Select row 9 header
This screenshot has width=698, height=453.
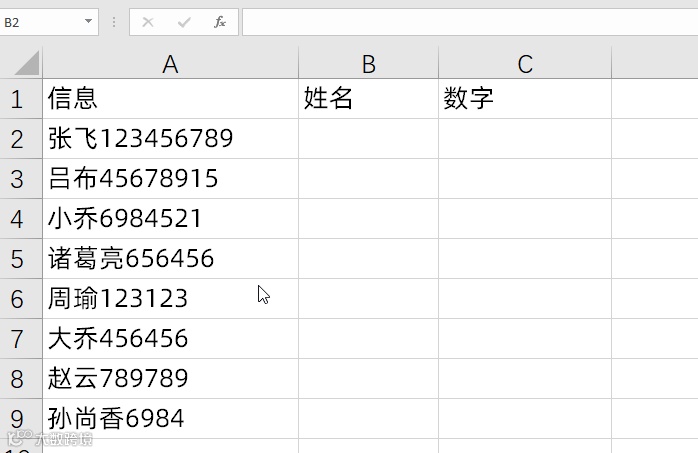21,419
